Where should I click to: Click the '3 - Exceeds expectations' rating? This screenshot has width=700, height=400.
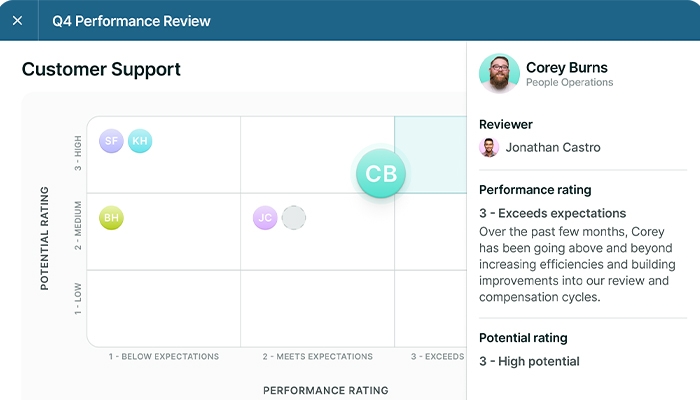(553, 213)
